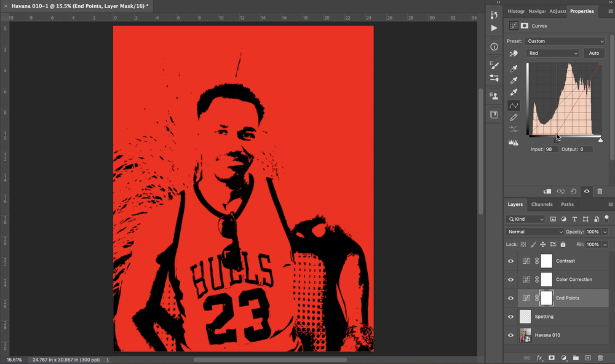Open the Preset dropdown showing Custom
615x364 pixels.
coord(565,41)
